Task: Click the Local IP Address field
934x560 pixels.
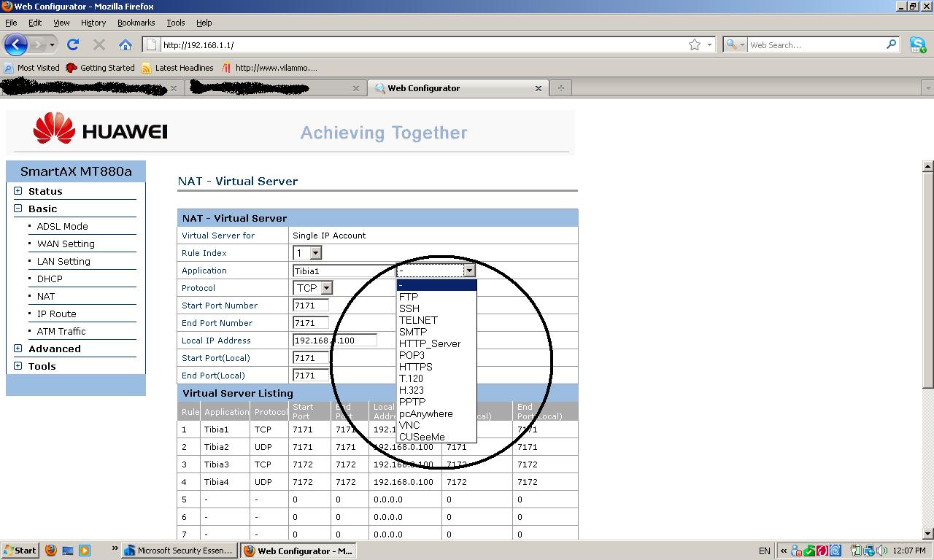Action: (335, 341)
